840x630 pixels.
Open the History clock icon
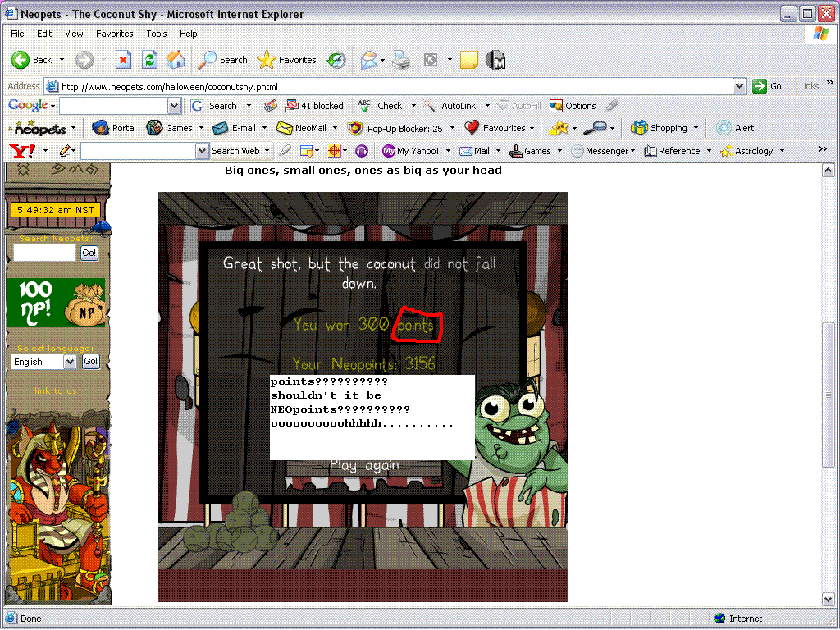(x=336, y=61)
